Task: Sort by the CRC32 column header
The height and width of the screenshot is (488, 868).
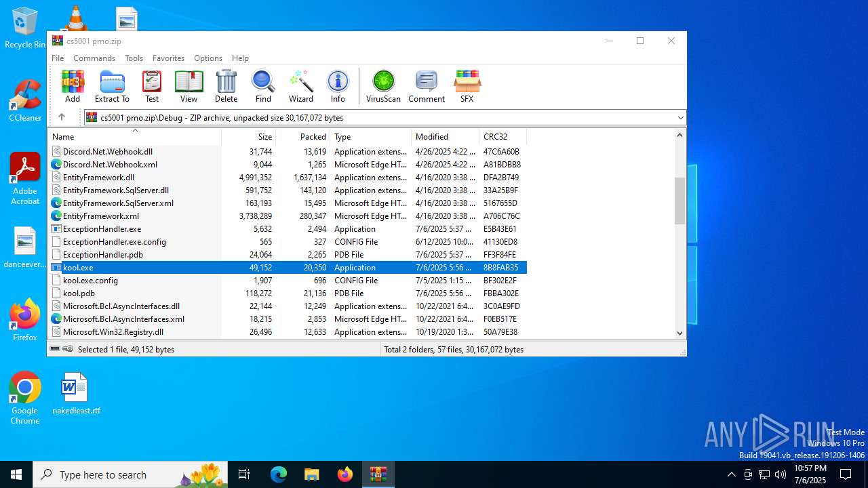Action: (x=502, y=137)
